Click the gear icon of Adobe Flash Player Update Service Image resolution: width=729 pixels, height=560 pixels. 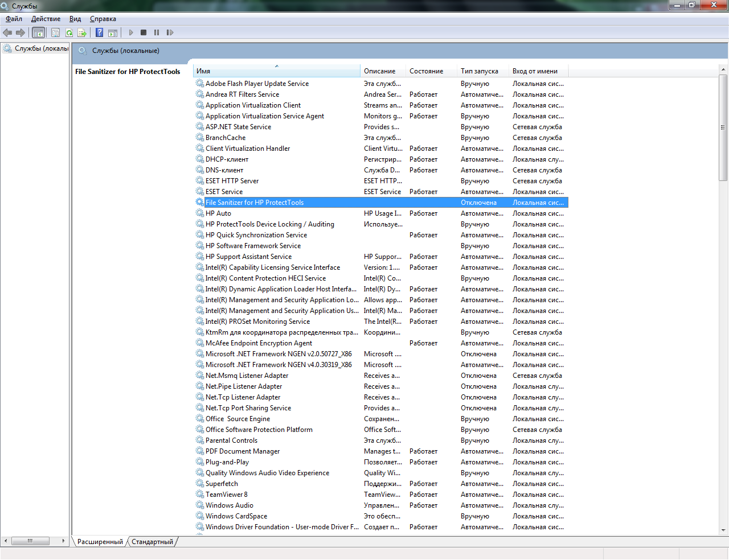[x=200, y=83]
